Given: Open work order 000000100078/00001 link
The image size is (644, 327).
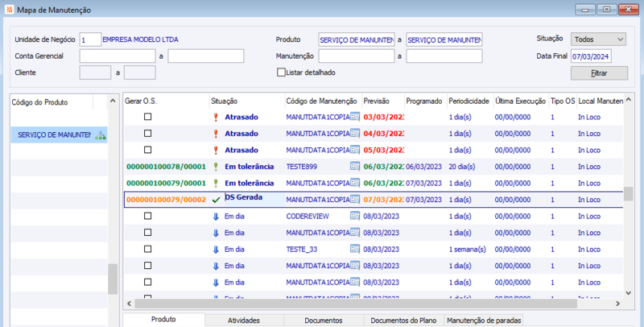Looking at the screenshot, I should click(166, 167).
